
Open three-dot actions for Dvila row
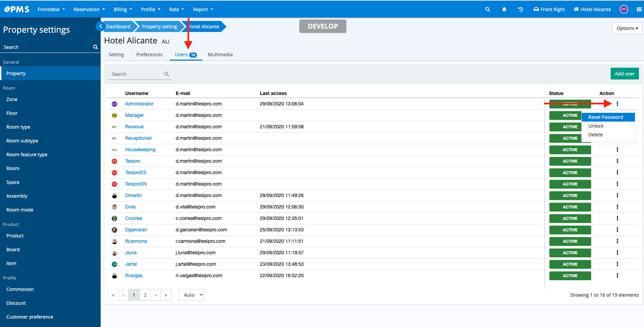point(617,207)
